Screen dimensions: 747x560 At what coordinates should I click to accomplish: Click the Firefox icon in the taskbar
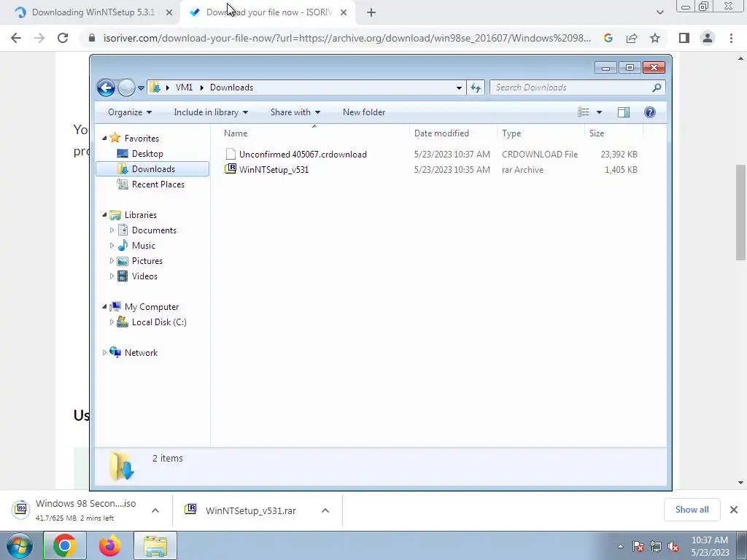pyautogui.click(x=110, y=545)
